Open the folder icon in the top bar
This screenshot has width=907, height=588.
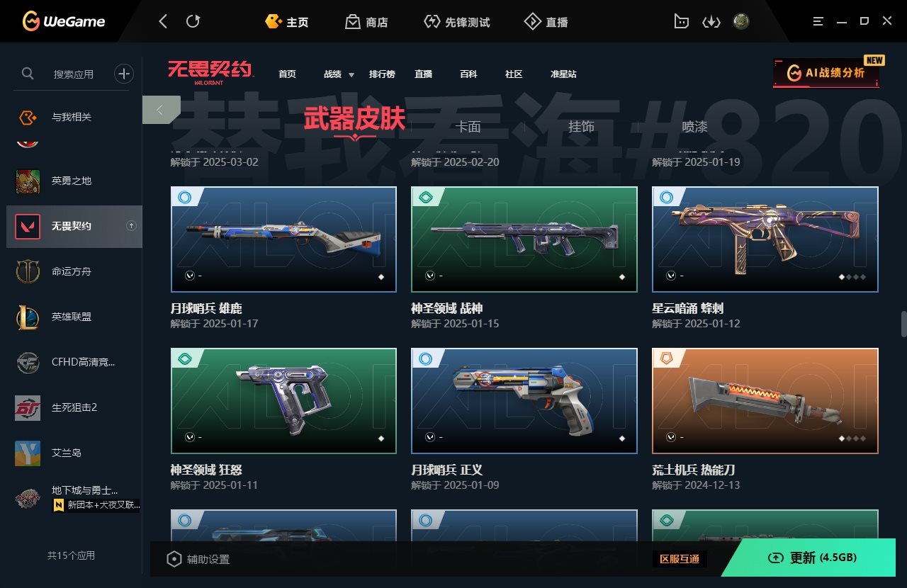click(x=681, y=21)
